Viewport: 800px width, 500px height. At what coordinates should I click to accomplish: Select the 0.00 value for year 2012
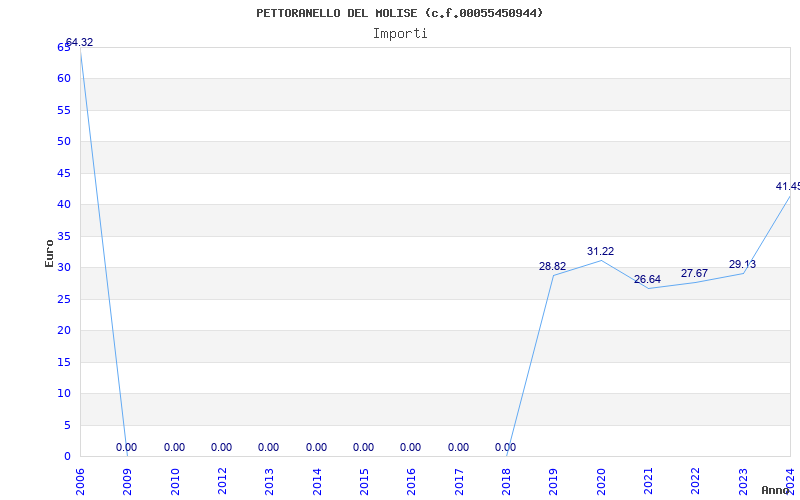[221, 447]
